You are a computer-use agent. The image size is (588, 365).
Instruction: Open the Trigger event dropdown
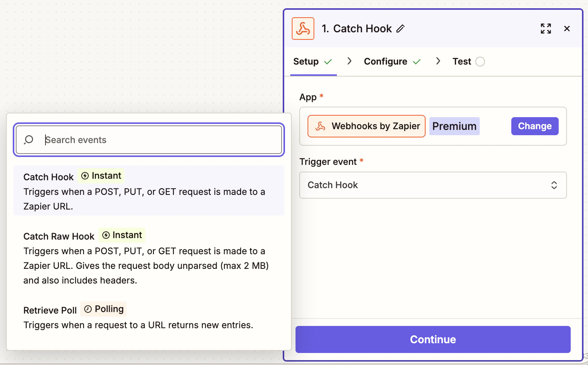(433, 185)
